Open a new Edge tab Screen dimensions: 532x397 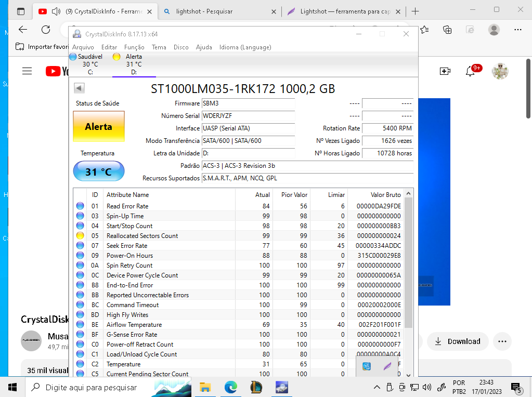(415, 11)
